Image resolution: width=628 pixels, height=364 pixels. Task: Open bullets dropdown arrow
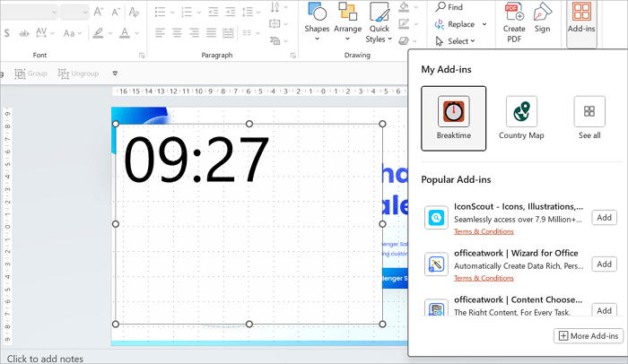[x=172, y=13]
